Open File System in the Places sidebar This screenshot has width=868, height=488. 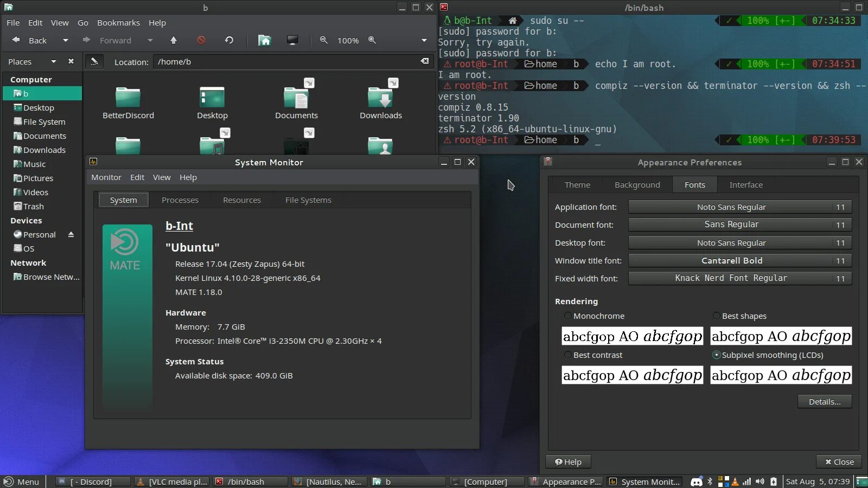(x=42, y=121)
